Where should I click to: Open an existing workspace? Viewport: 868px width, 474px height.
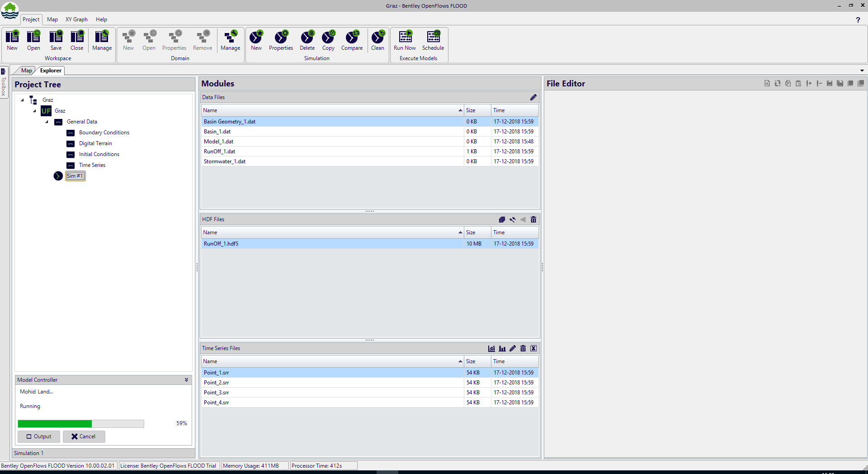[x=33, y=40]
